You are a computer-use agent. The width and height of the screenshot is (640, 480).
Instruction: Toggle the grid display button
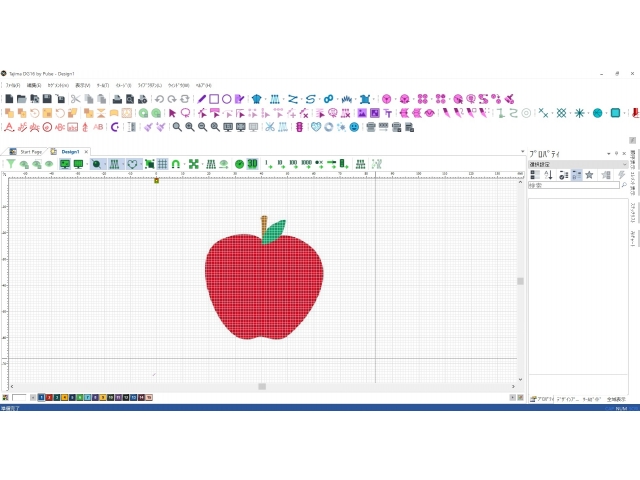[162, 164]
